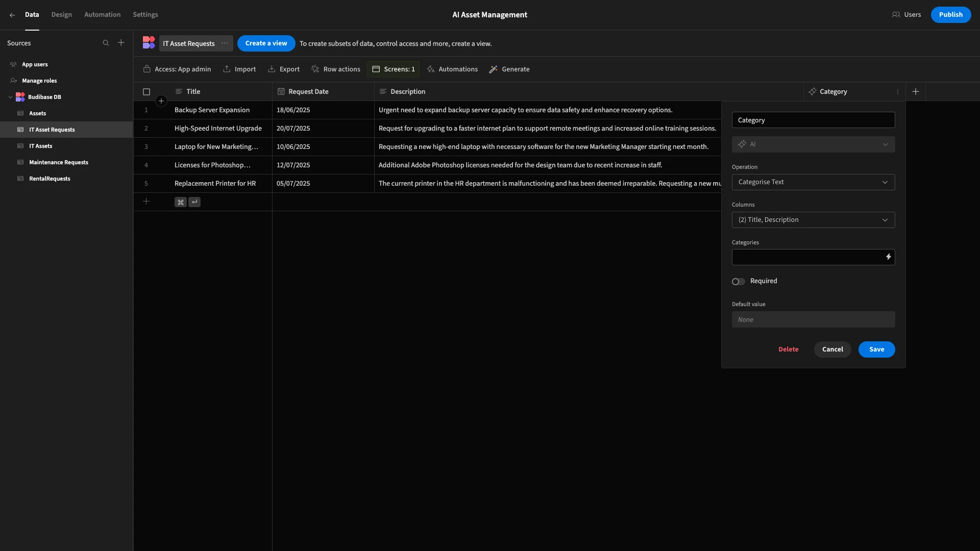Click the Category column AI sparkle icon
The height and width of the screenshot is (551, 980).
(x=812, y=92)
